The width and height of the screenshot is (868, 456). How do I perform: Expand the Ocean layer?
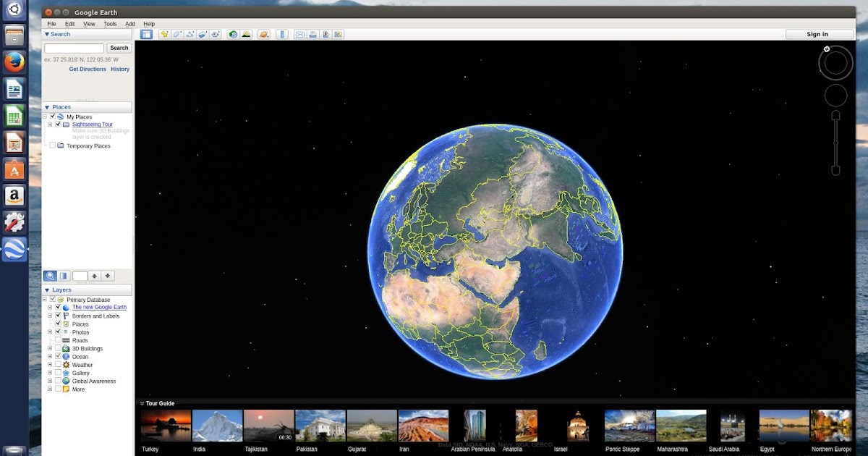pos(50,357)
